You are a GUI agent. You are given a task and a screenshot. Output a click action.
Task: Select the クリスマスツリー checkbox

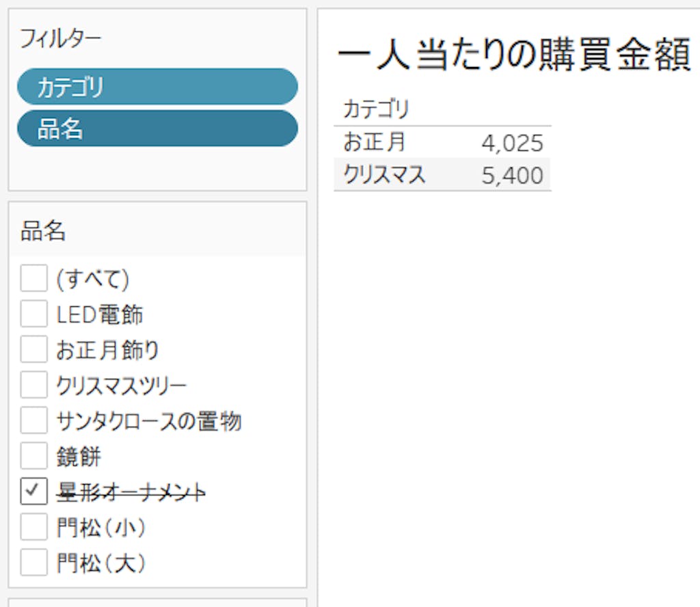click(33, 385)
